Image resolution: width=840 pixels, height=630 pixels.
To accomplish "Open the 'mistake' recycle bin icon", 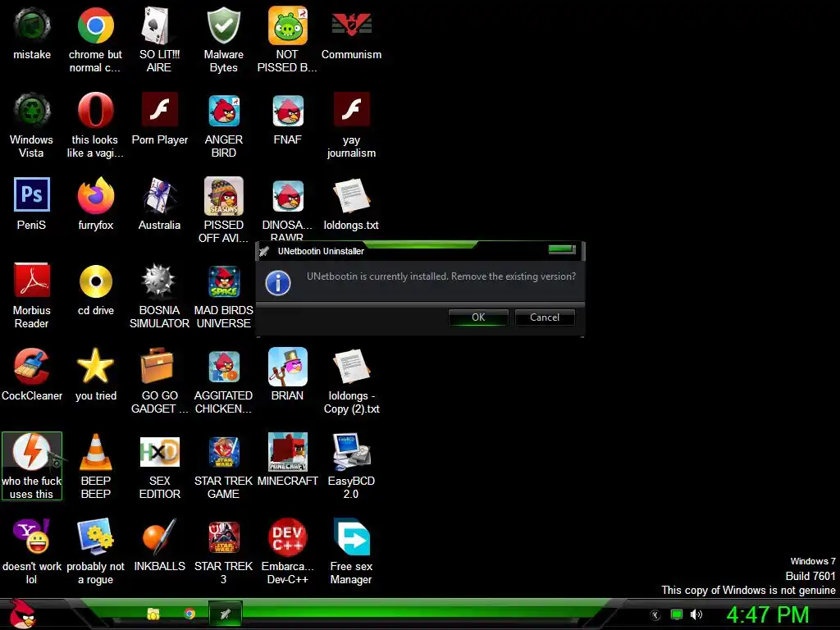I will (32, 25).
